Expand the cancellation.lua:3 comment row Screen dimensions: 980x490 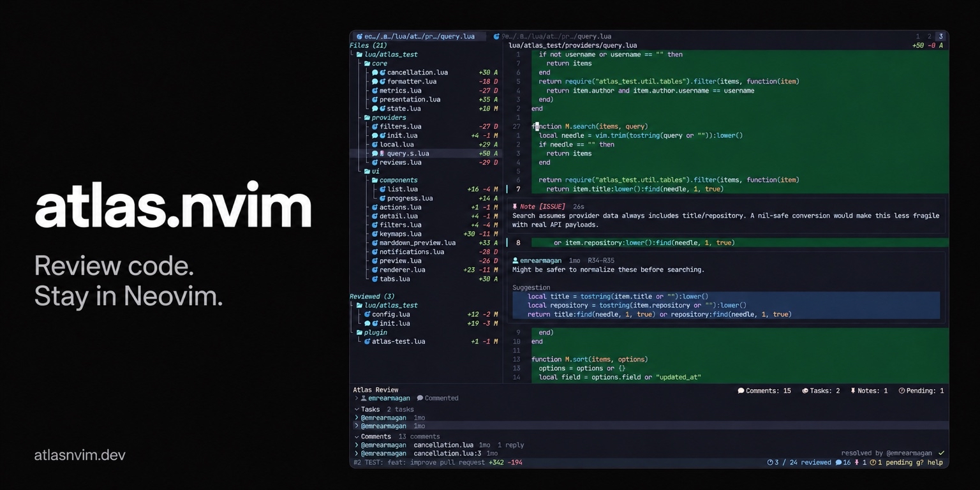tap(357, 454)
